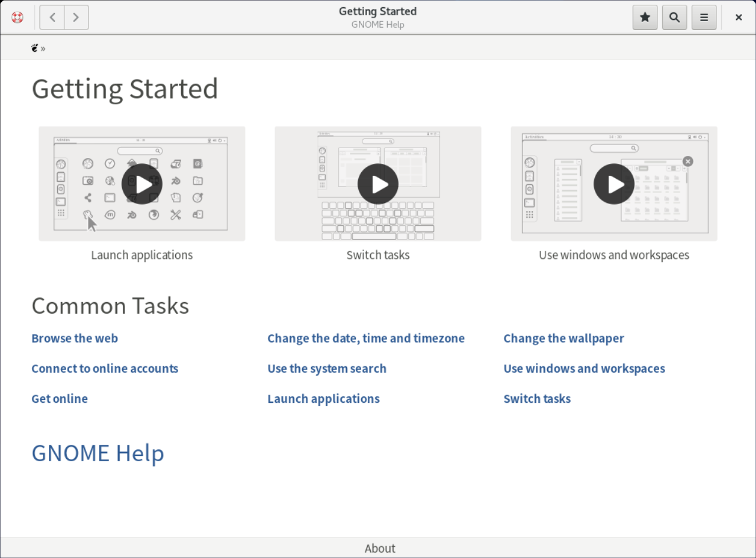This screenshot has width=756, height=558.
Task: Close the GNOME Help window
Action: (x=738, y=18)
